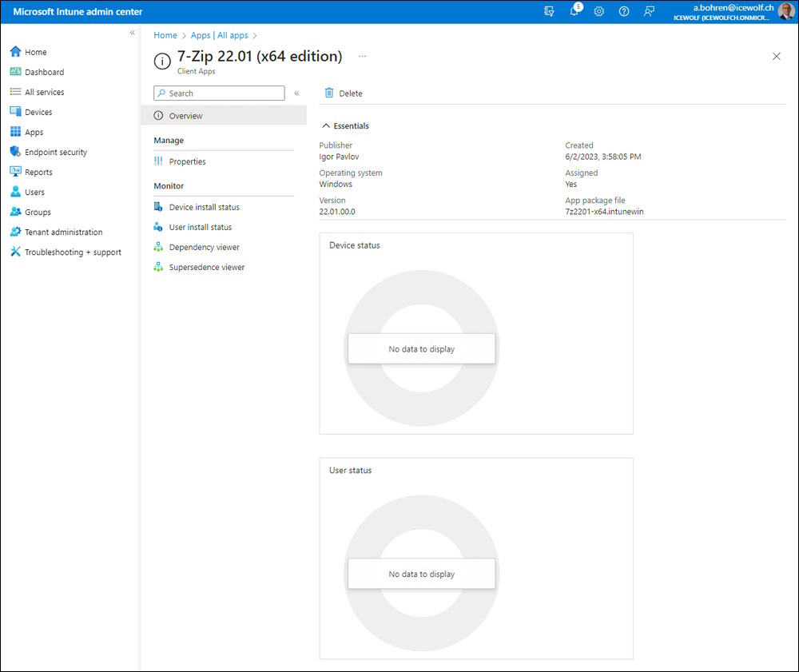Click the User install status icon
This screenshot has height=672, width=799.
click(158, 227)
